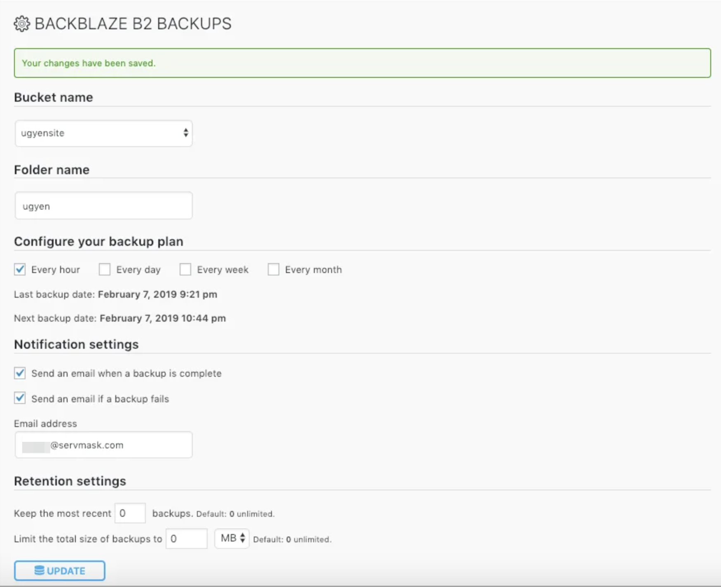Open the Bucket name dropdown showing ugyensite
This screenshot has width=721, height=588.
(103, 133)
